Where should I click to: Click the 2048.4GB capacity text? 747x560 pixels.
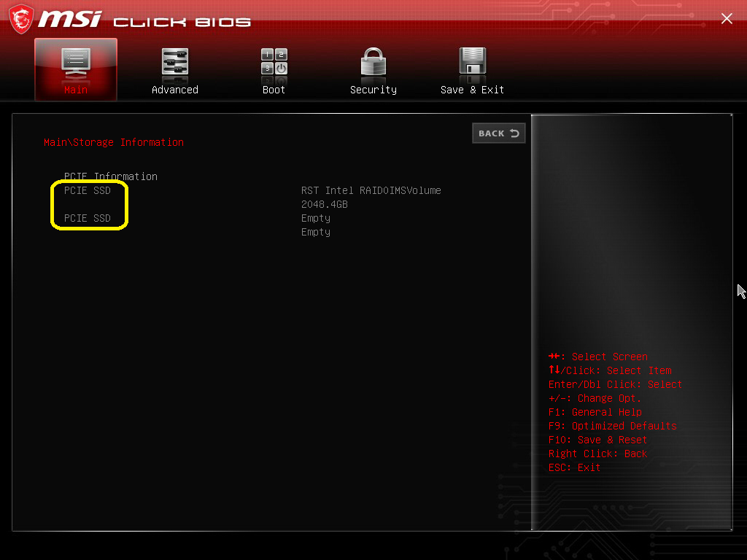click(x=325, y=204)
